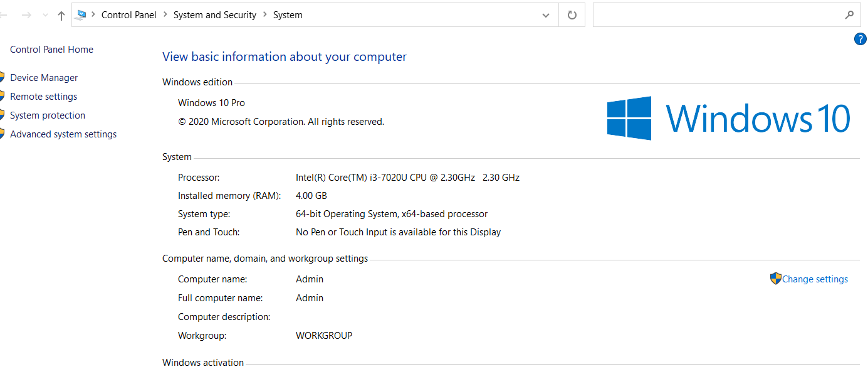Open Help via blue question mark

(x=860, y=40)
